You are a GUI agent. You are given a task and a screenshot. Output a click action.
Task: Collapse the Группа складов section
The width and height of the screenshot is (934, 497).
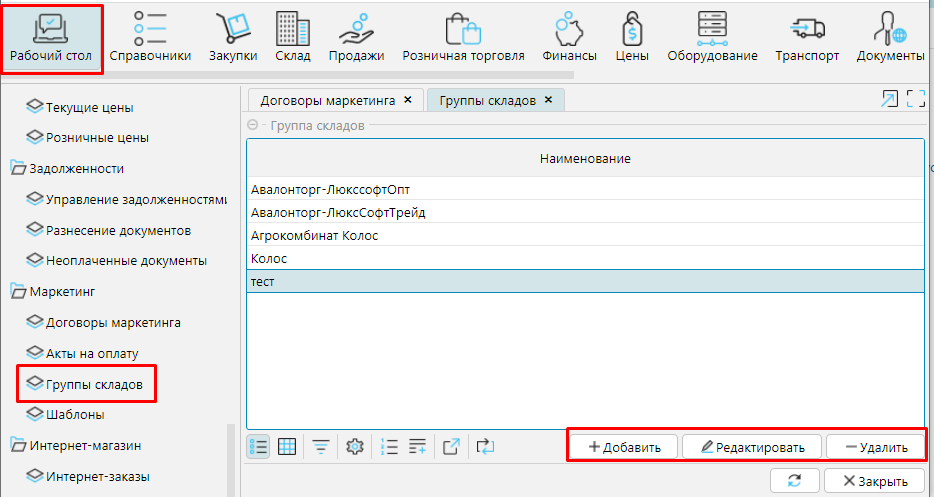tap(252, 126)
